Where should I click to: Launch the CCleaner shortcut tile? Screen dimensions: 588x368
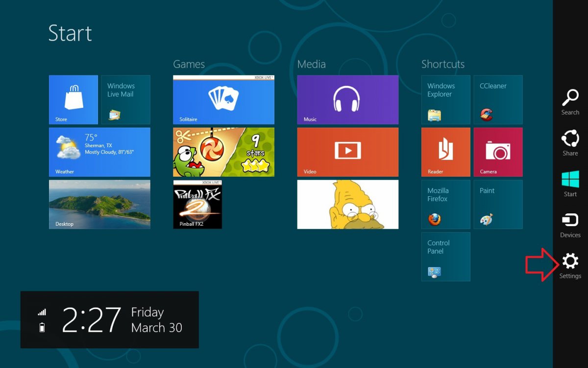498,100
